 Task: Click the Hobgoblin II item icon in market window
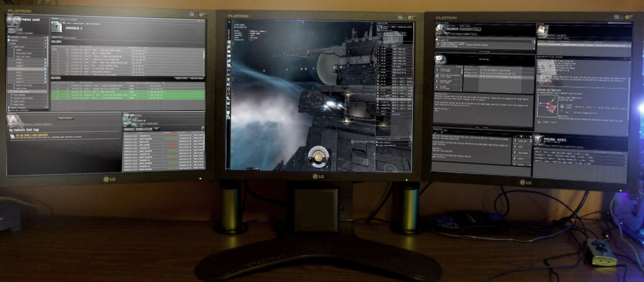[56, 26]
